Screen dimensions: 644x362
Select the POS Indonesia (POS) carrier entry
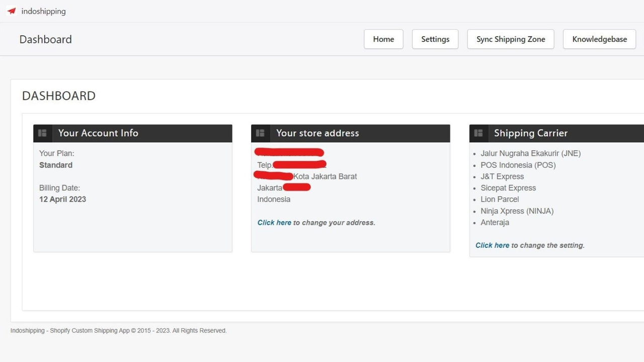pyautogui.click(x=518, y=165)
